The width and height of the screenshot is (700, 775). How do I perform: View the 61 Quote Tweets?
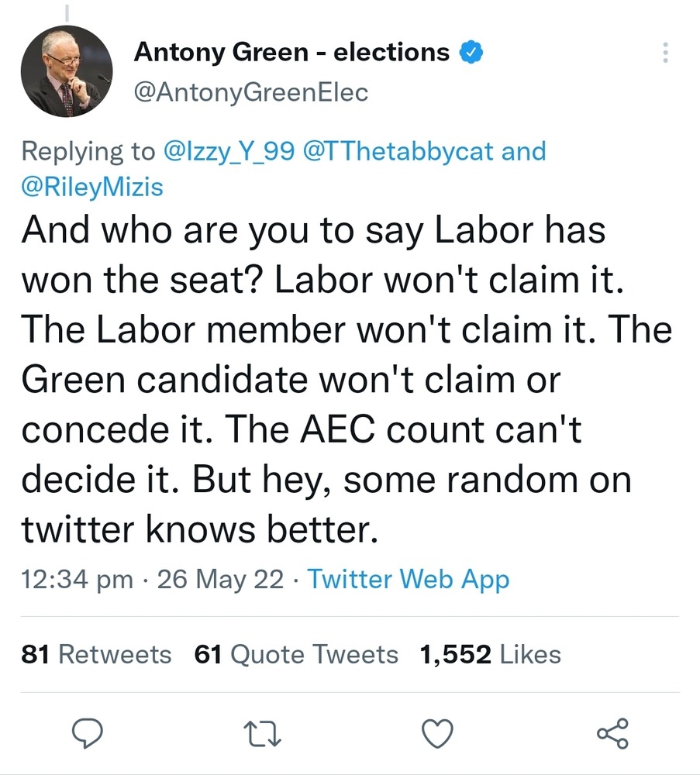pyautogui.click(x=296, y=655)
